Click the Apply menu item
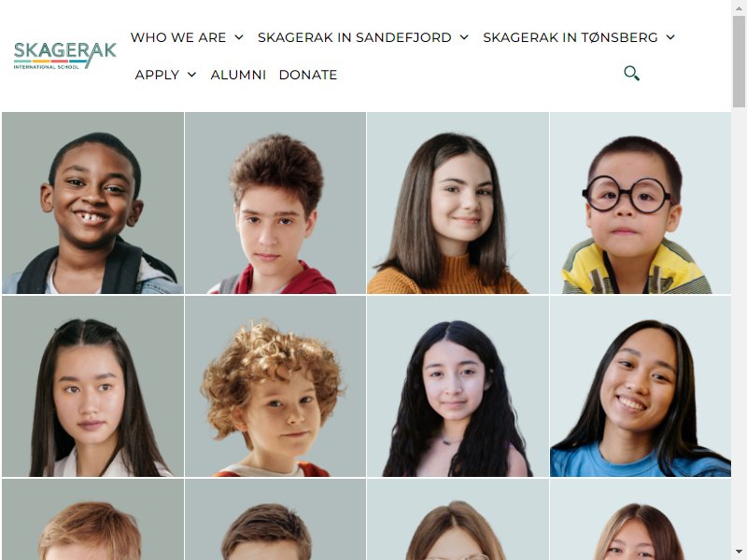This screenshot has width=747, height=560. (x=157, y=75)
